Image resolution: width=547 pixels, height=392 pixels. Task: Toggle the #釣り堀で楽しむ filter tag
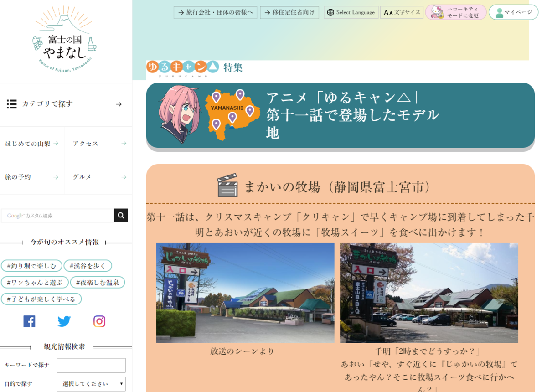tap(31, 265)
